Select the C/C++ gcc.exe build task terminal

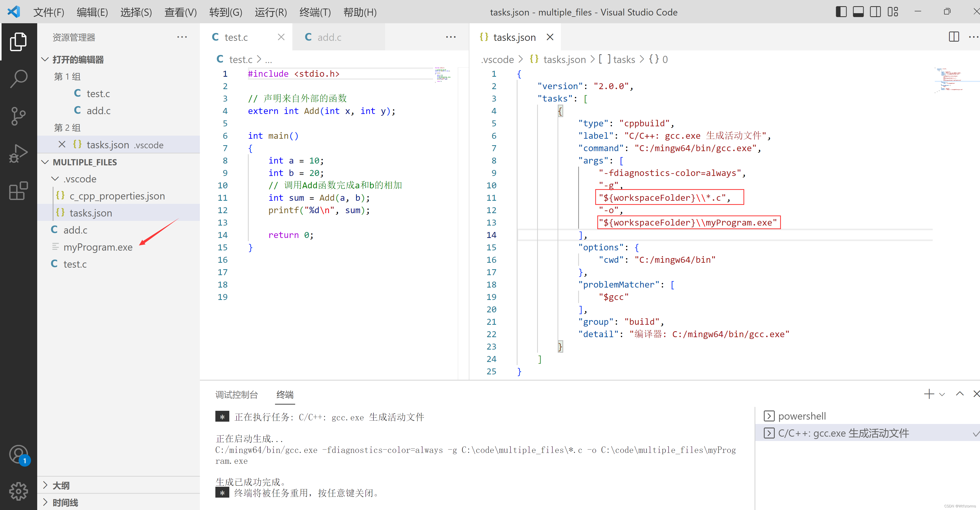[867, 433]
